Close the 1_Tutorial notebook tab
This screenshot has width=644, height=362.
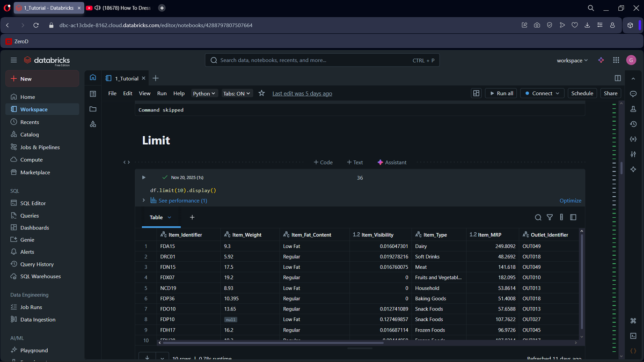click(x=143, y=78)
